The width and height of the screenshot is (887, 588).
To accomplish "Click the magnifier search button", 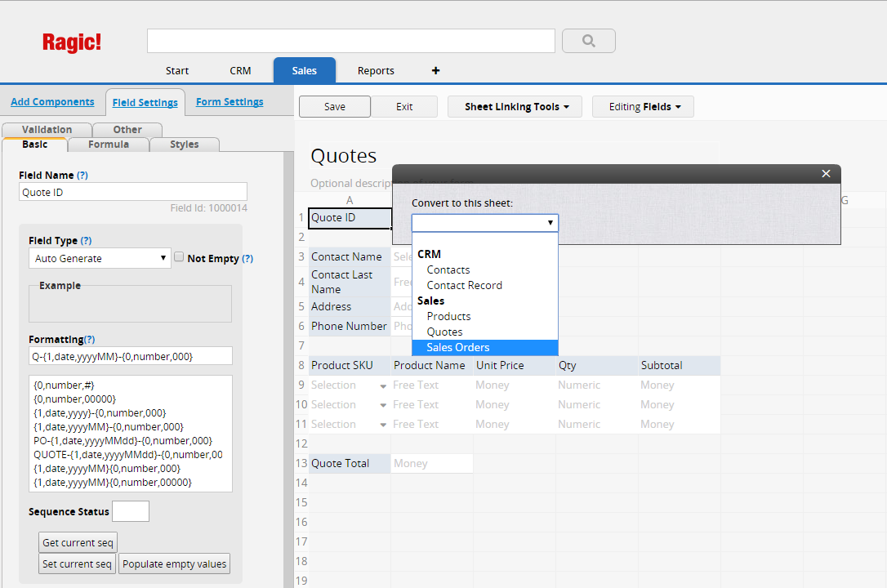I will tap(588, 41).
